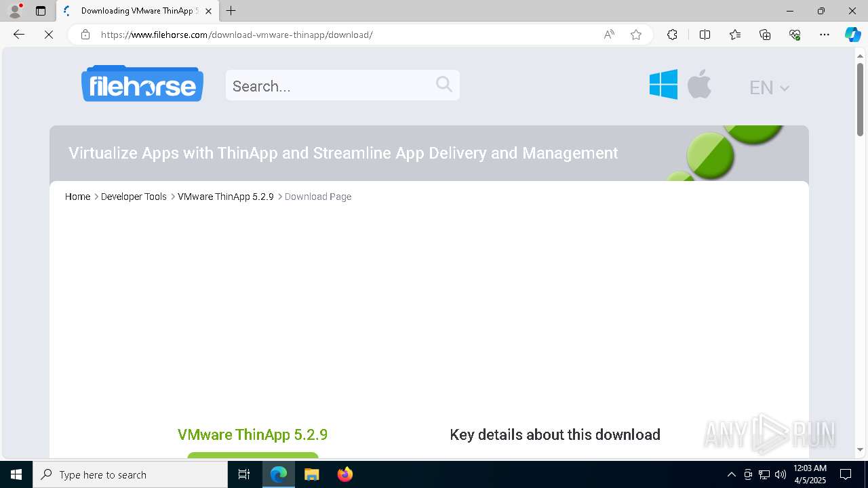Open the tab actions menu icon

(41, 11)
